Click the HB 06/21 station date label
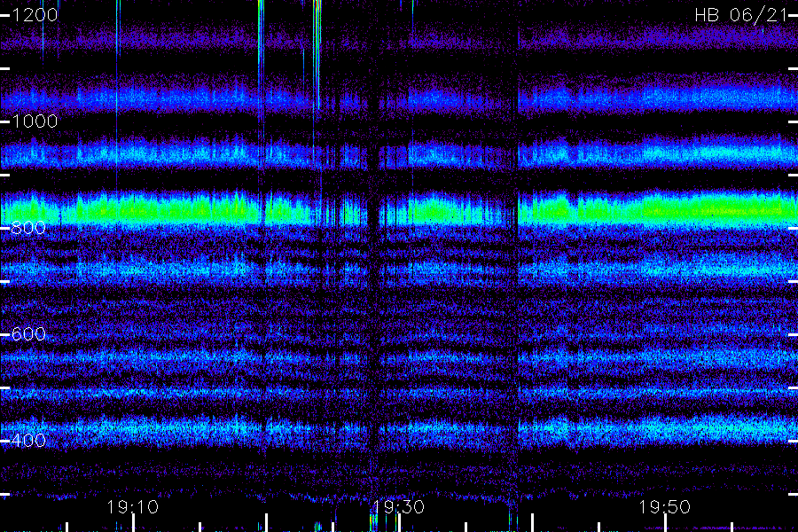This screenshot has width=798, height=532. point(740,15)
